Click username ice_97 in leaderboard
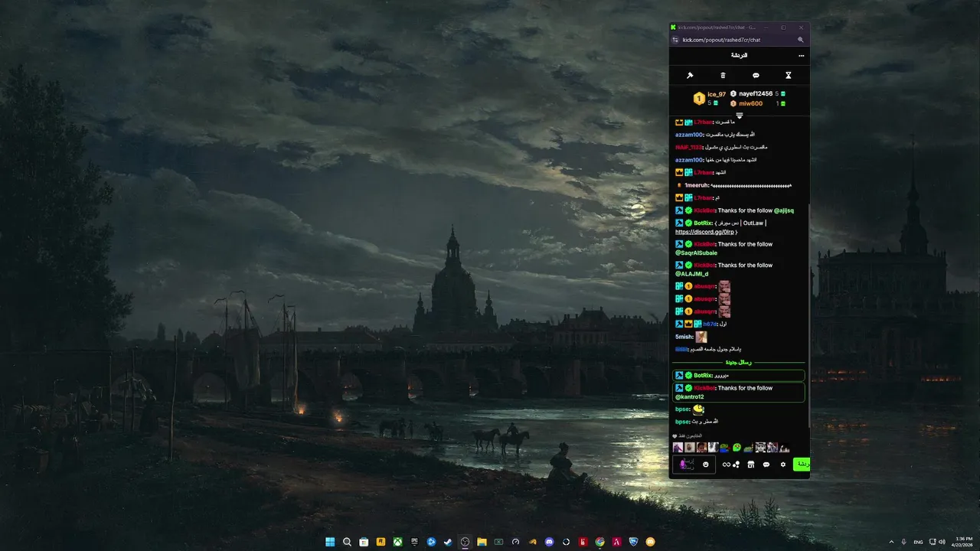The width and height of the screenshot is (980, 551). coord(717,95)
